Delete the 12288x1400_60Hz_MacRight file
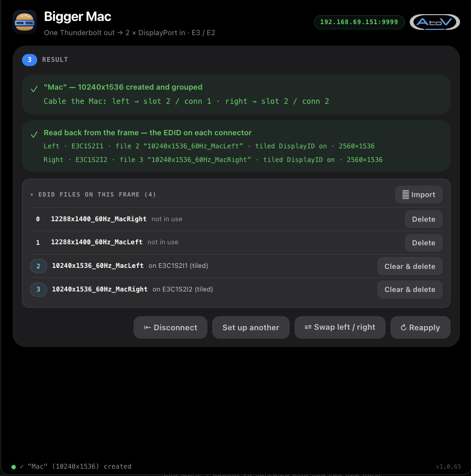471x476 pixels. tap(424, 219)
